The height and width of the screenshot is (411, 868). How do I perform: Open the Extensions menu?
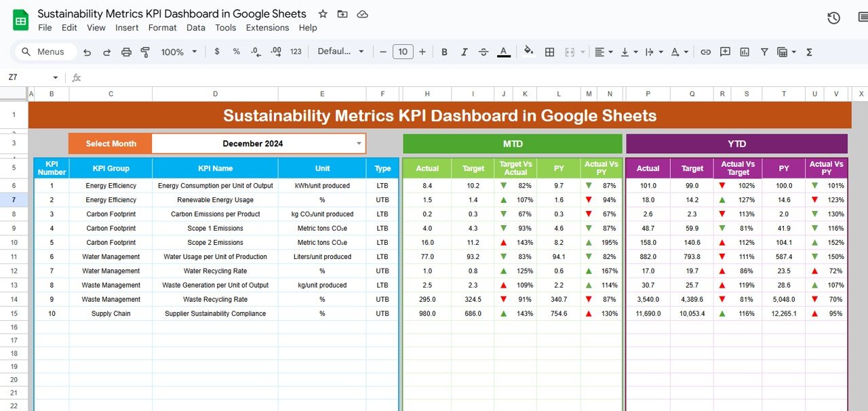pos(267,28)
